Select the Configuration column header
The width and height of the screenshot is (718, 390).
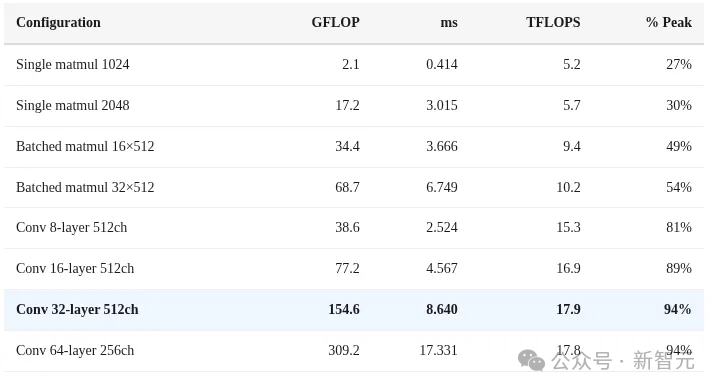pyautogui.click(x=58, y=22)
